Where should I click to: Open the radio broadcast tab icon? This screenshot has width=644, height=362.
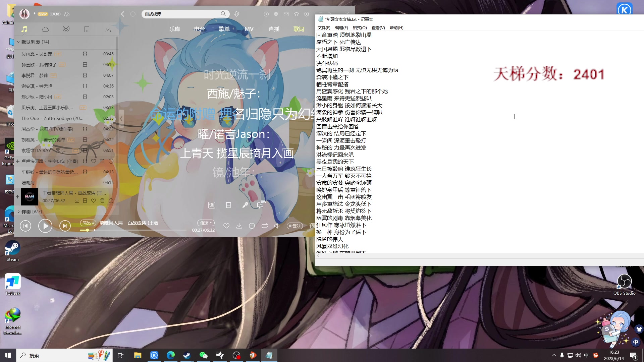click(x=66, y=29)
